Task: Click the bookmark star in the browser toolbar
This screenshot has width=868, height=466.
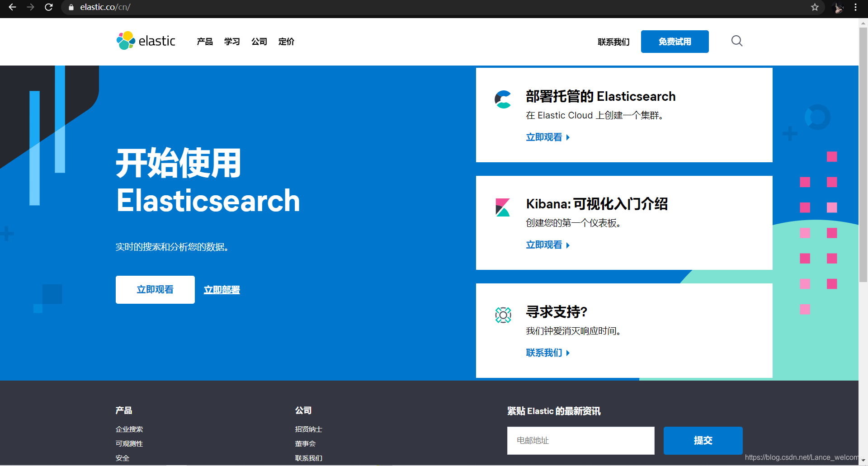Action: [815, 7]
